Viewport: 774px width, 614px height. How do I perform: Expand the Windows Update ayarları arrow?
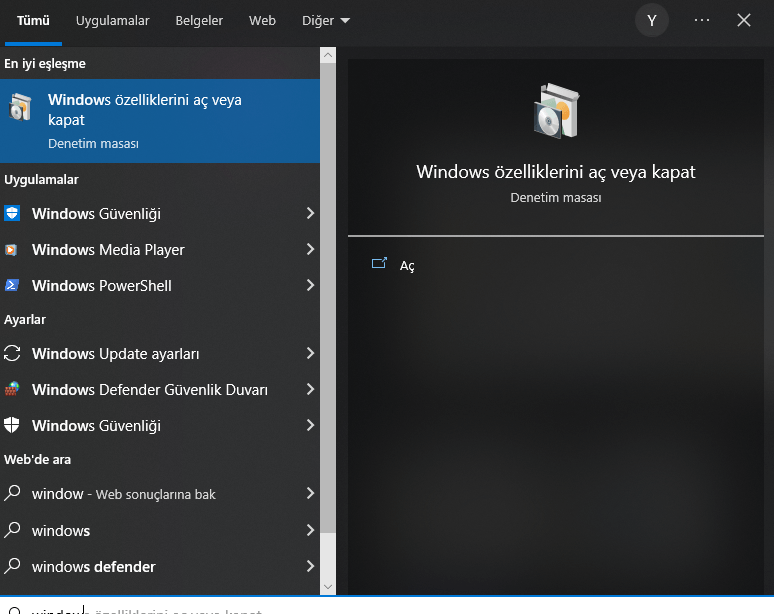310,353
